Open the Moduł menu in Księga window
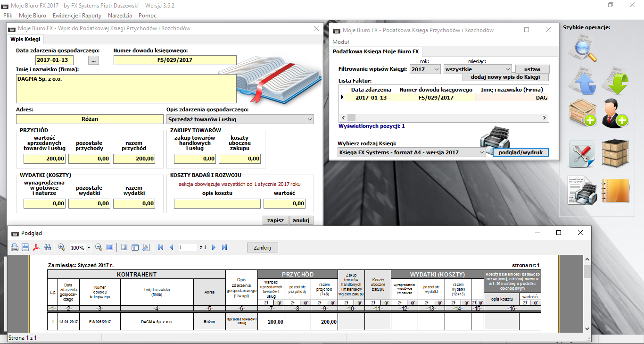The image size is (644, 344). pyautogui.click(x=341, y=42)
